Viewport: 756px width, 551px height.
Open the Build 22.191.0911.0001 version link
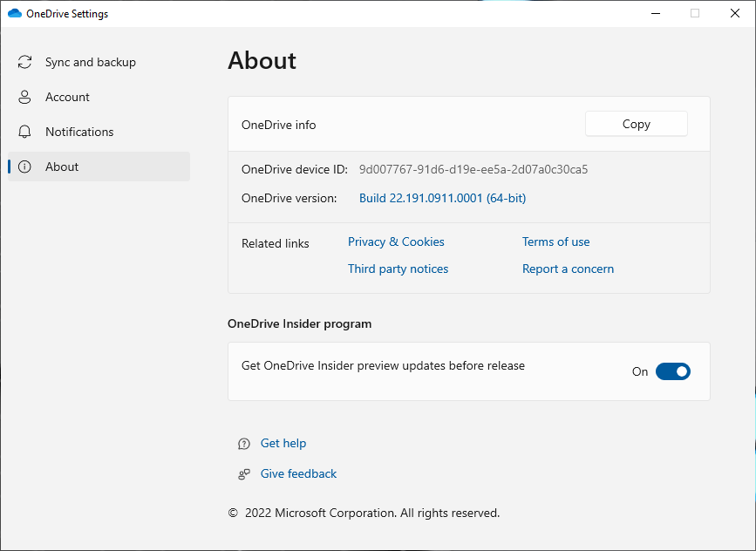point(442,198)
